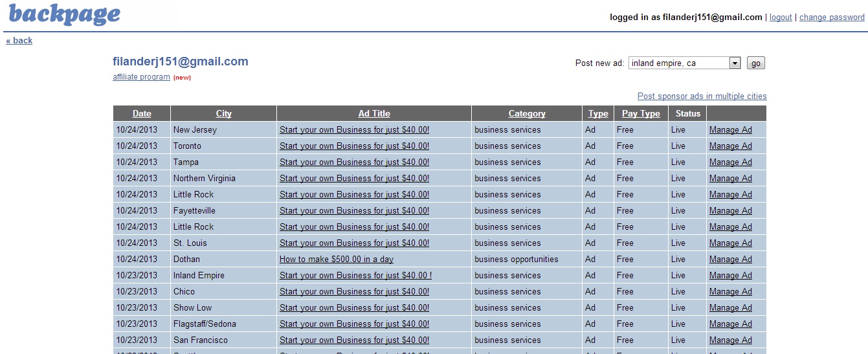Click the go button
Viewport: 868px width, 354px height.
756,63
